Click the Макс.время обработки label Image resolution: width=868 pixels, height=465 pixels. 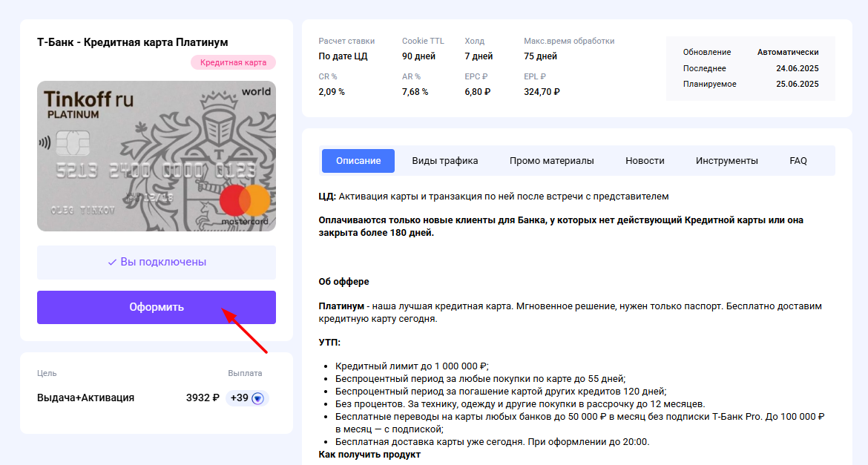point(569,41)
